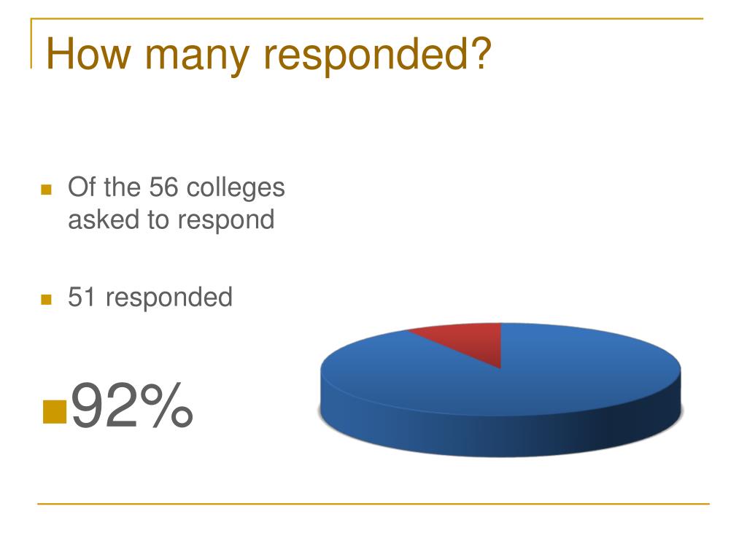747x560 pixels.
Task: Click the 'Of the 56 colleges' text line
Action: 177,187
